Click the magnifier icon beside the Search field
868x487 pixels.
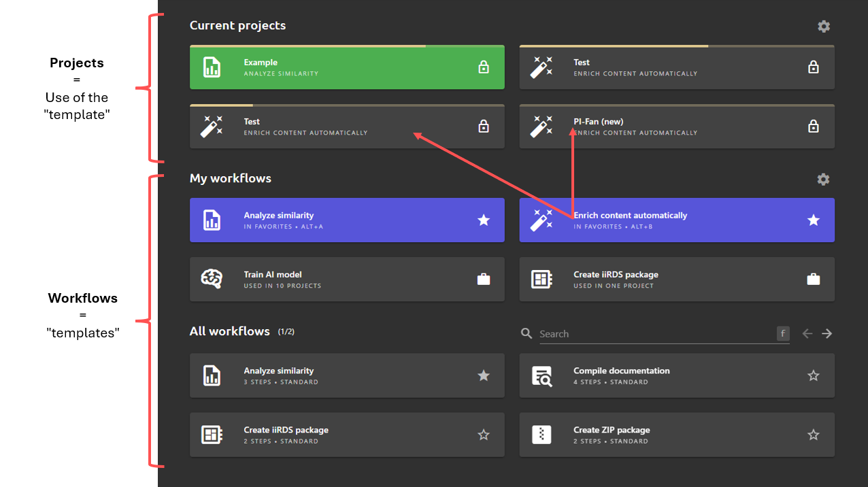(527, 333)
